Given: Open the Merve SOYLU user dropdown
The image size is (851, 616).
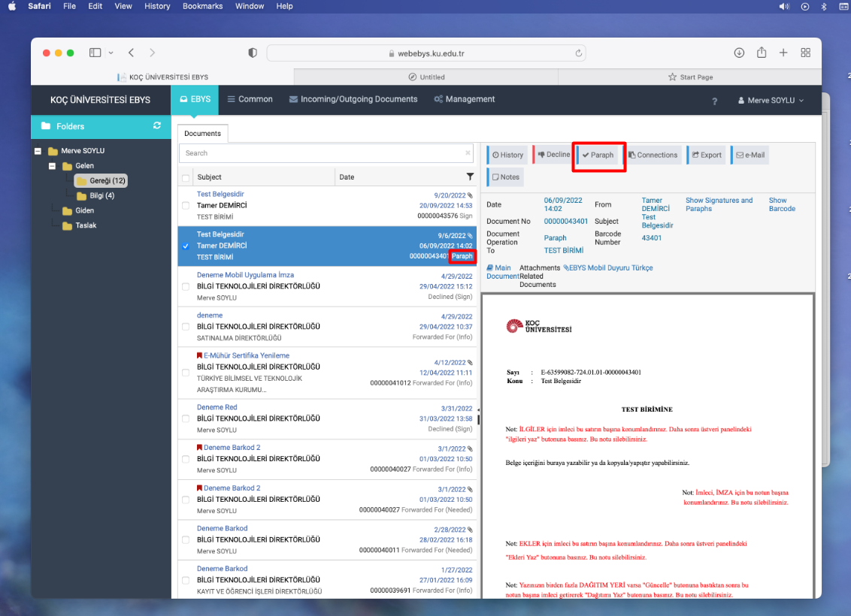Looking at the screenshot, I should click(x=771, y=101).
